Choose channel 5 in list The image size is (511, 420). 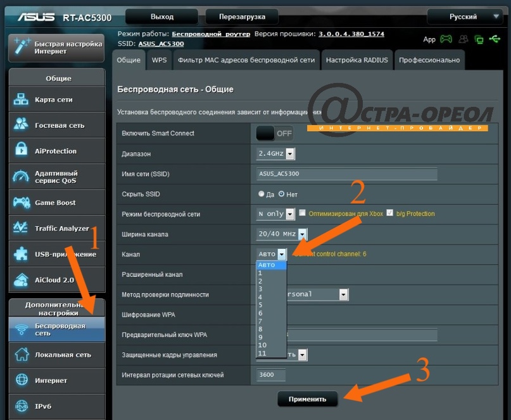(272, 305)
